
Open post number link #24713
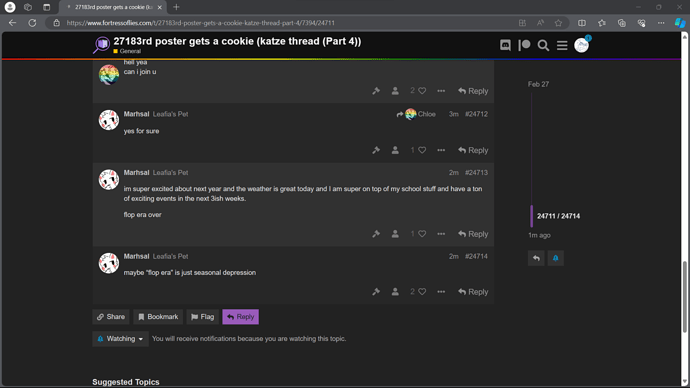pos(476,172)
